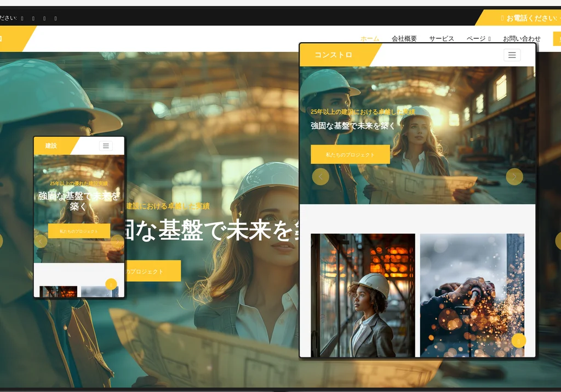Open the hamburger menu on the mobile preview
The height and width of the screenshot is (392, 561).
(106, 146)
